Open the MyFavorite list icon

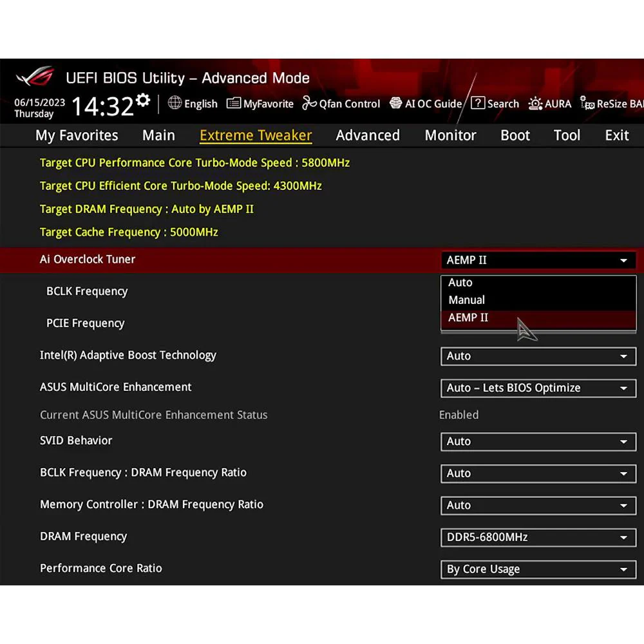tap(234, 103)
